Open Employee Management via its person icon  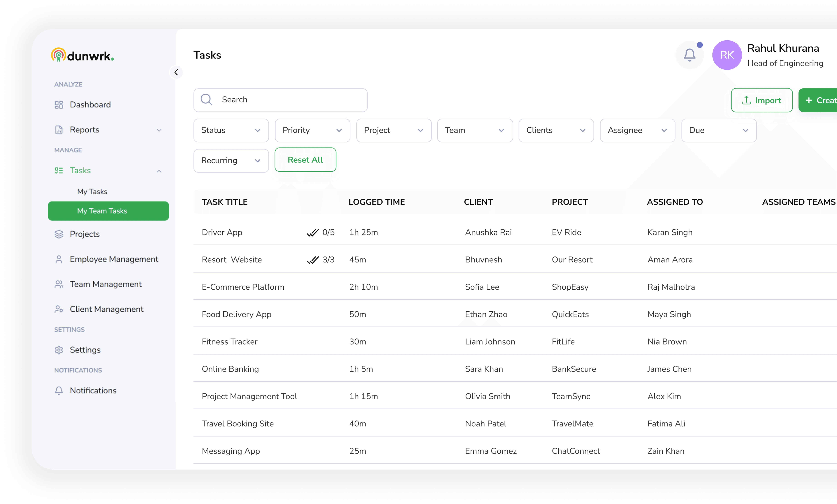pyautogui.click(x=59, y=259)
